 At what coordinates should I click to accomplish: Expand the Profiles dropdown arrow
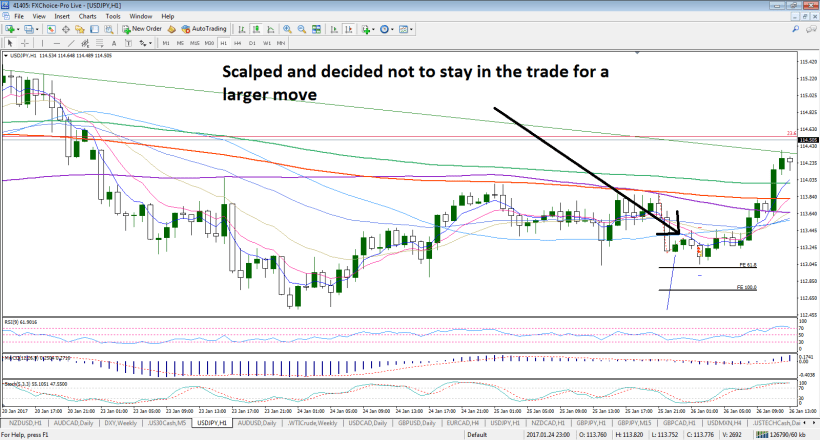click(x=37, y=29)
